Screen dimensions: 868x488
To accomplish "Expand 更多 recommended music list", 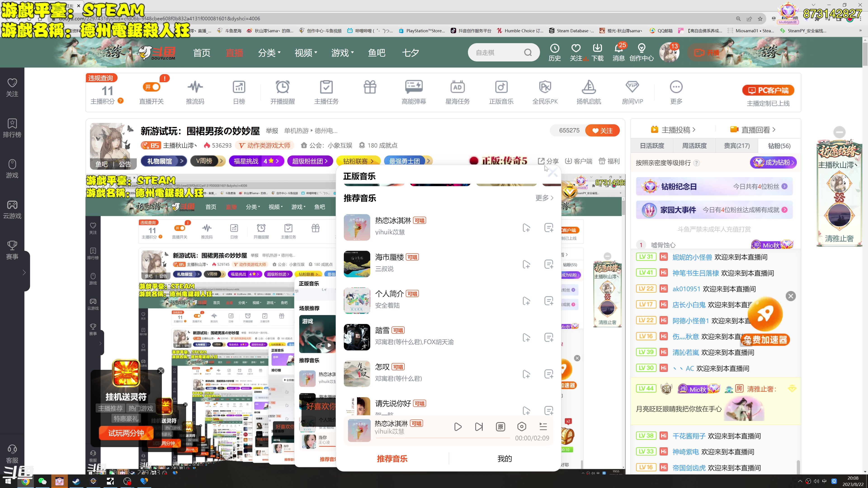I will tap(544, 198).
